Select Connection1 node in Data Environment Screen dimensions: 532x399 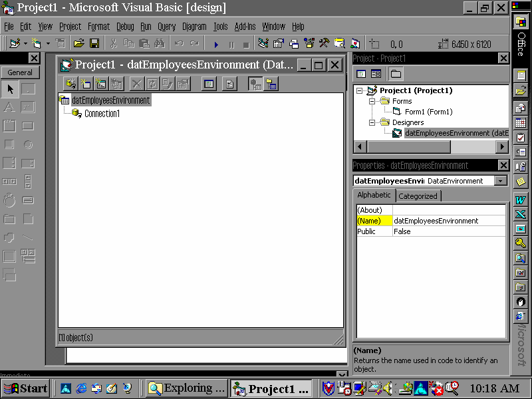point(102,114)
